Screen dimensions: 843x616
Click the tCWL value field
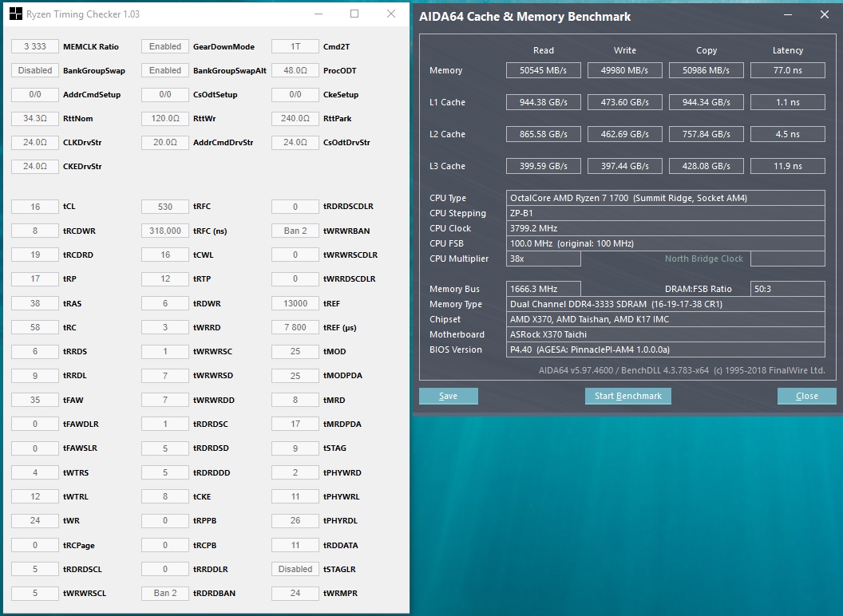(x=165, y=255)
